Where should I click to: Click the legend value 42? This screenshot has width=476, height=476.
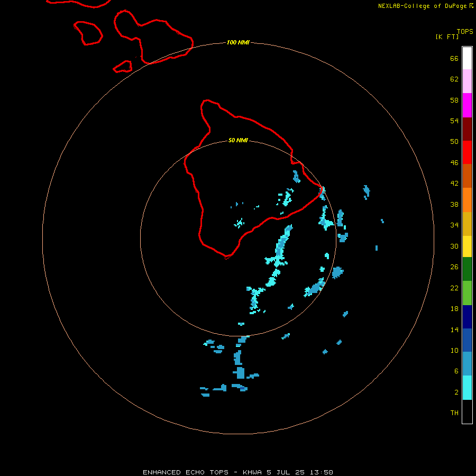454,183
